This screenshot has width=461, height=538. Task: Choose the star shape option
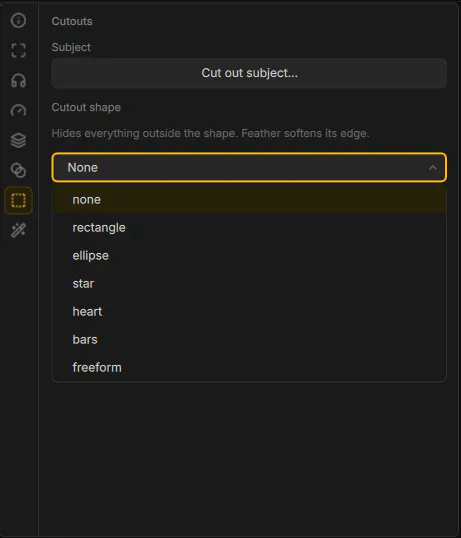pos(249,284)
